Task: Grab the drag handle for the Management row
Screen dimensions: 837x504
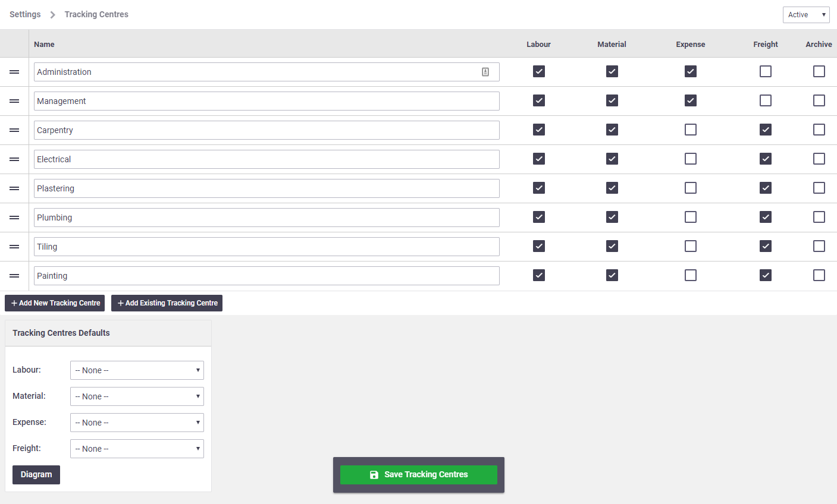Action: [x=14, y=101]
